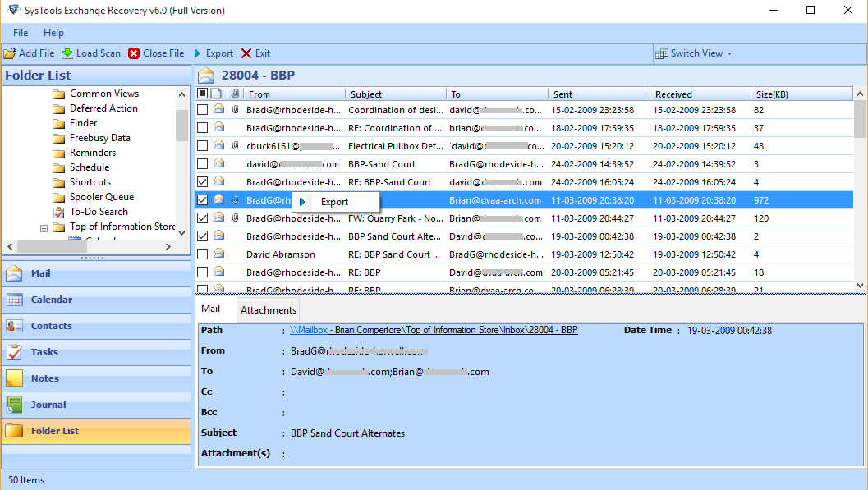Check the Coordination of desi... email checkbox
Screen dimensions: 868x490
tap(203, 110)
